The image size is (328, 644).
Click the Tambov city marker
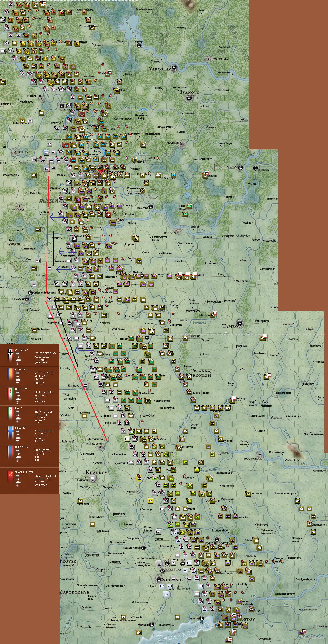pyautogui.click(x=239, y=323)
